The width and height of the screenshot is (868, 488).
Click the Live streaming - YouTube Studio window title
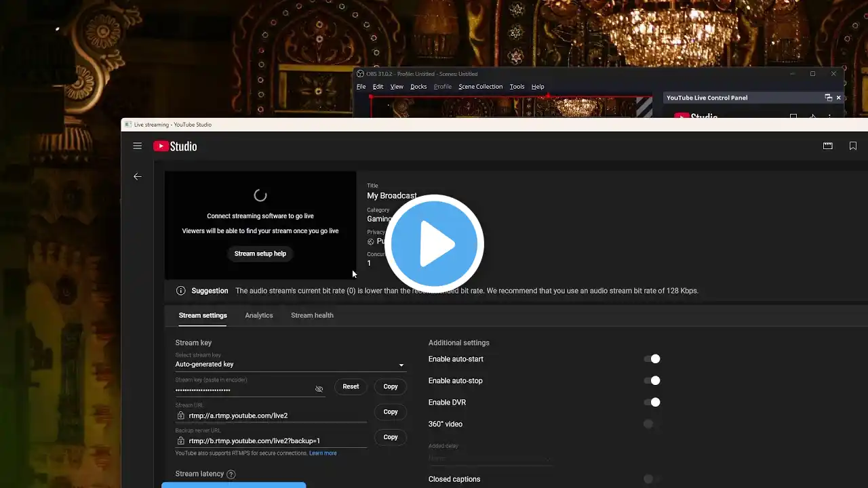[x=173, y=125]
